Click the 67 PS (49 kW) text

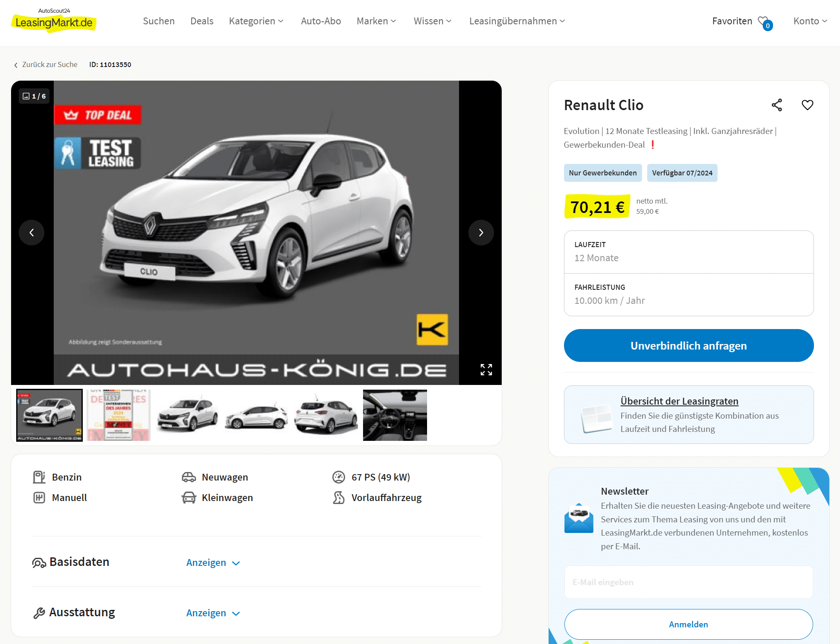381,477
